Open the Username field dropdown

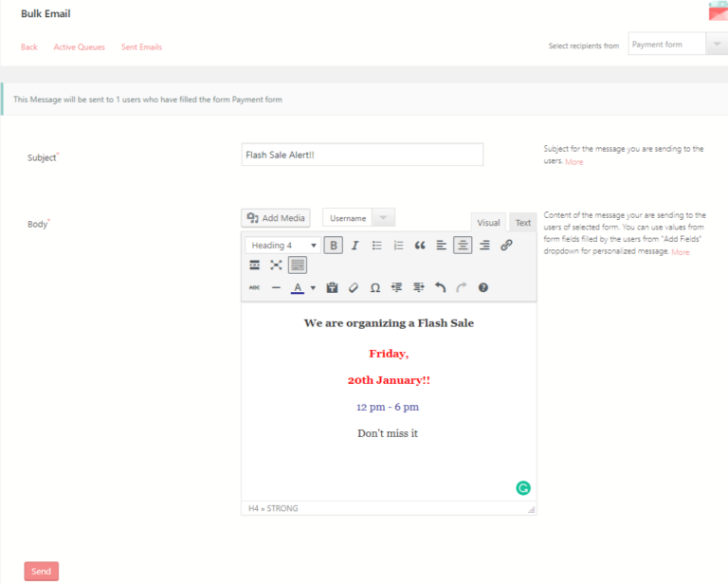358,218
